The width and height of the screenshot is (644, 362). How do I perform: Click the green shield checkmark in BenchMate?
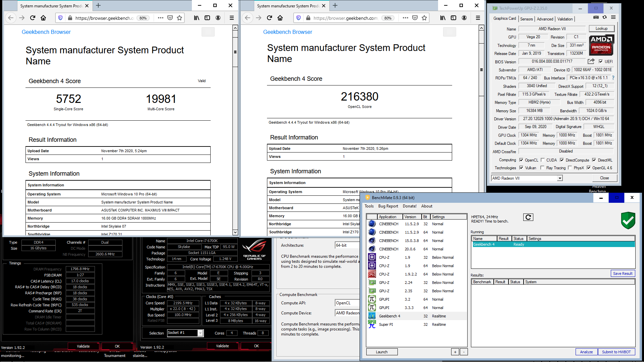628,220
